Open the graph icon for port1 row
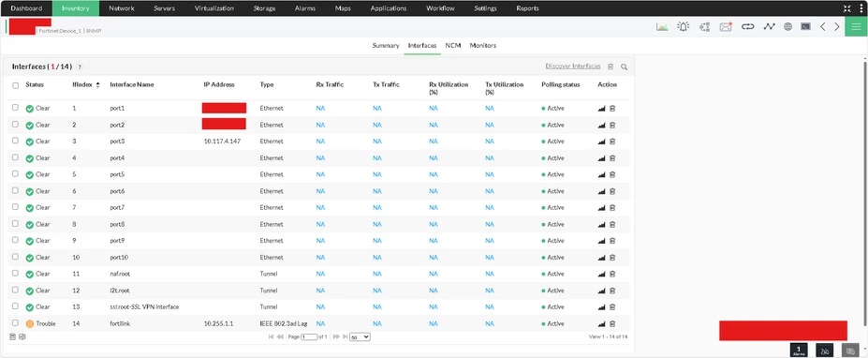This screenshot has height=358, width=868. click(602, 109)
